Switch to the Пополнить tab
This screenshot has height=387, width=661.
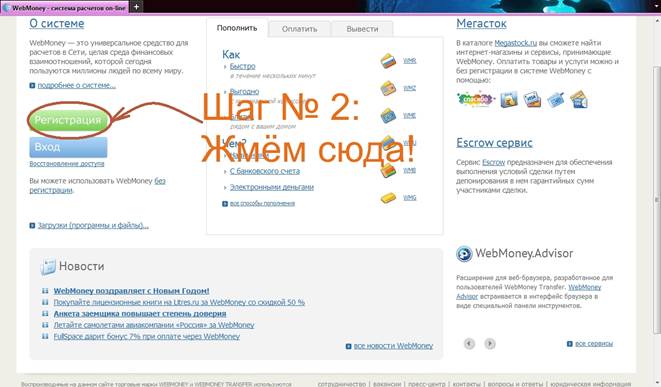(x=237, y=28)
